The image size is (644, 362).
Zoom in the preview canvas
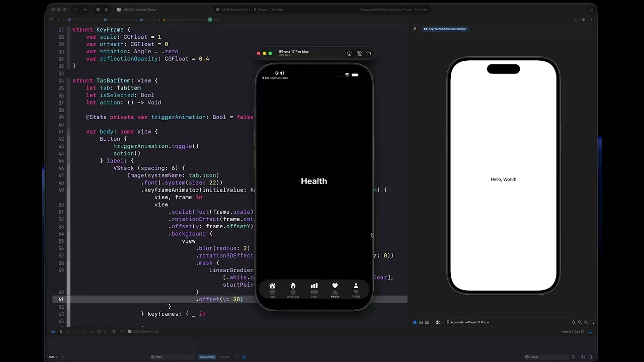pos(592,322)
